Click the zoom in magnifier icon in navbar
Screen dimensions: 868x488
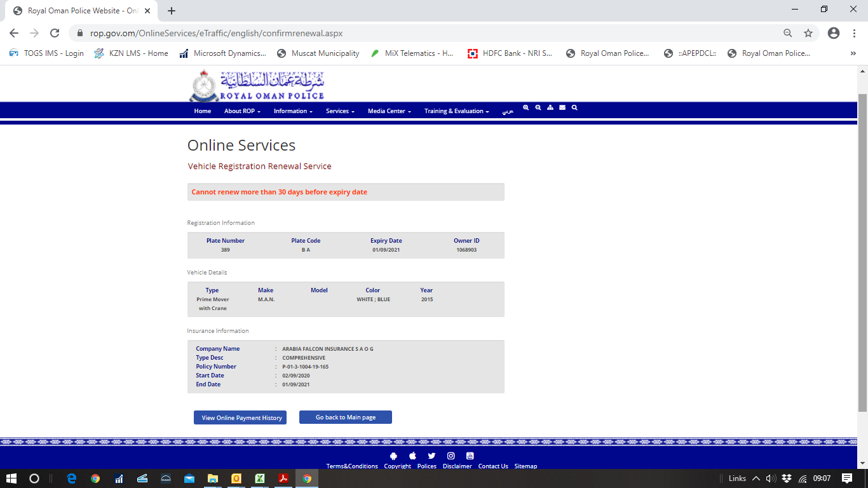click(526, 108)
